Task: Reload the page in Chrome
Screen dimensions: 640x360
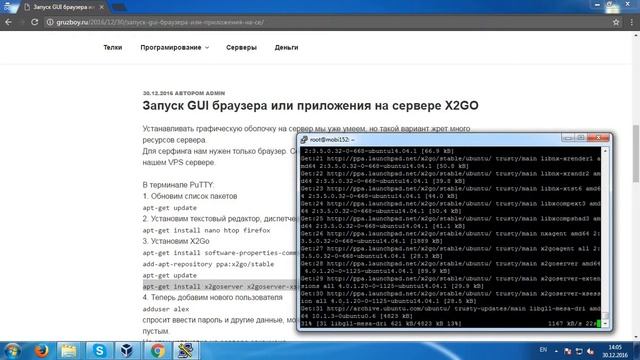Action: tap(34, 22)
